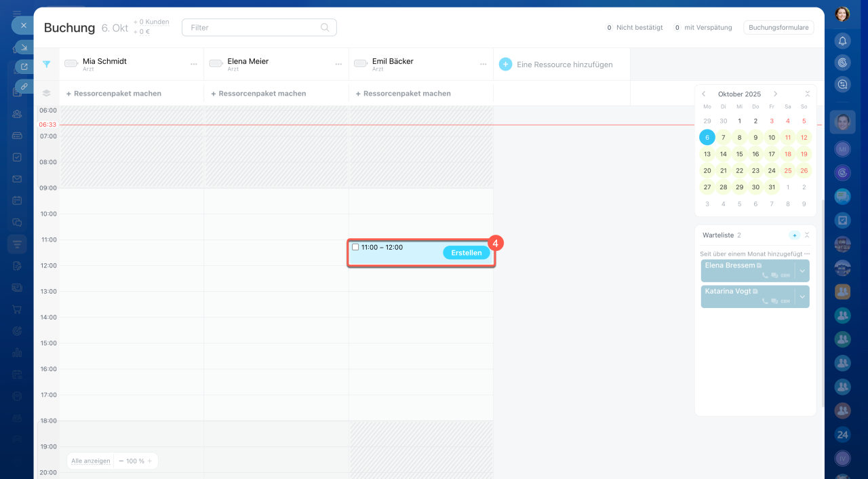Close the booking slider panel
Viewport: 868px width, 479px height.
point(23,25)
